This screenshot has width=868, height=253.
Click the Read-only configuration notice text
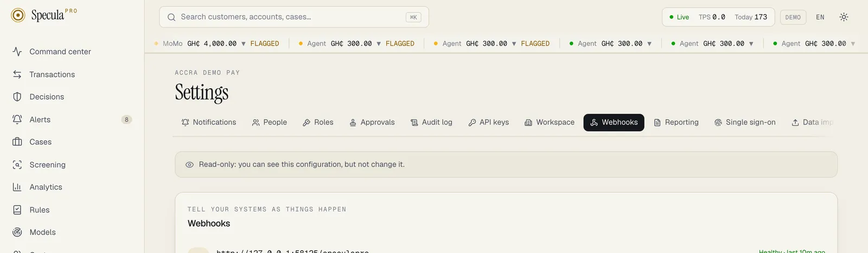pos(302,165)
